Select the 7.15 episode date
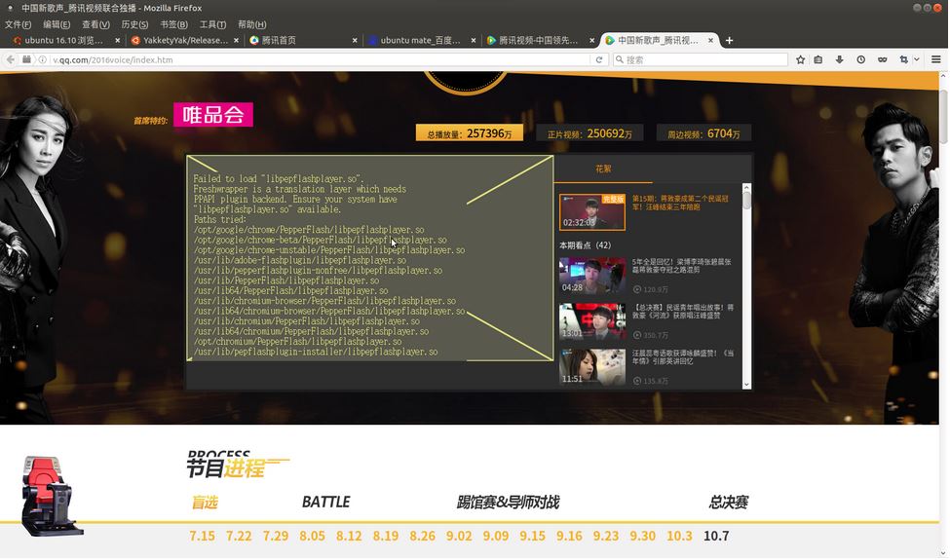This screenshot has height=560, width=950. 202,536
